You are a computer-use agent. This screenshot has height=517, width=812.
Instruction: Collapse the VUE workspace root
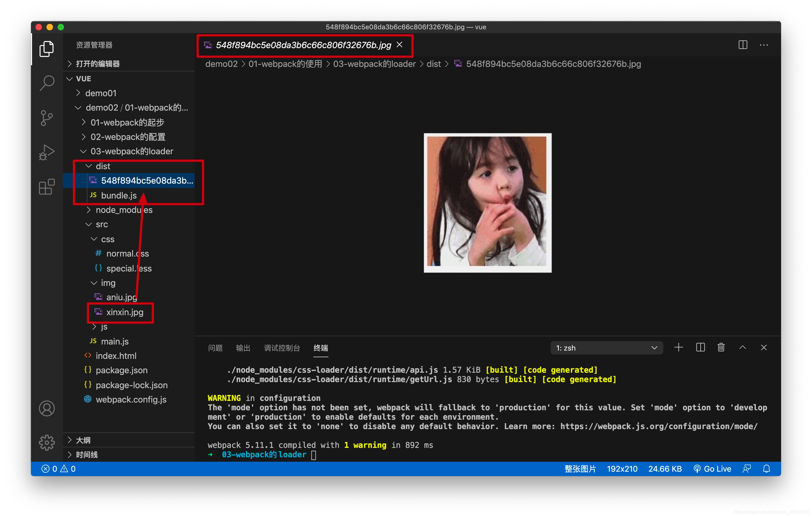pos(129,79)
